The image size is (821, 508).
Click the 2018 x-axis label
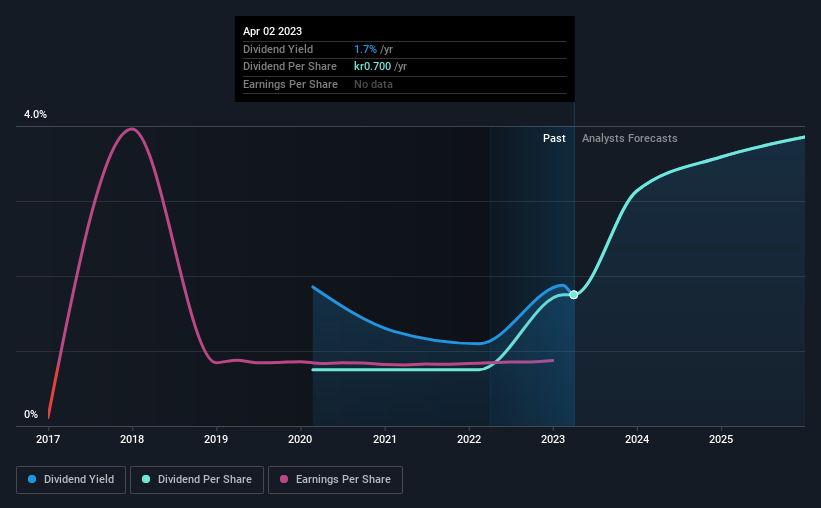[x=132, y=439]
